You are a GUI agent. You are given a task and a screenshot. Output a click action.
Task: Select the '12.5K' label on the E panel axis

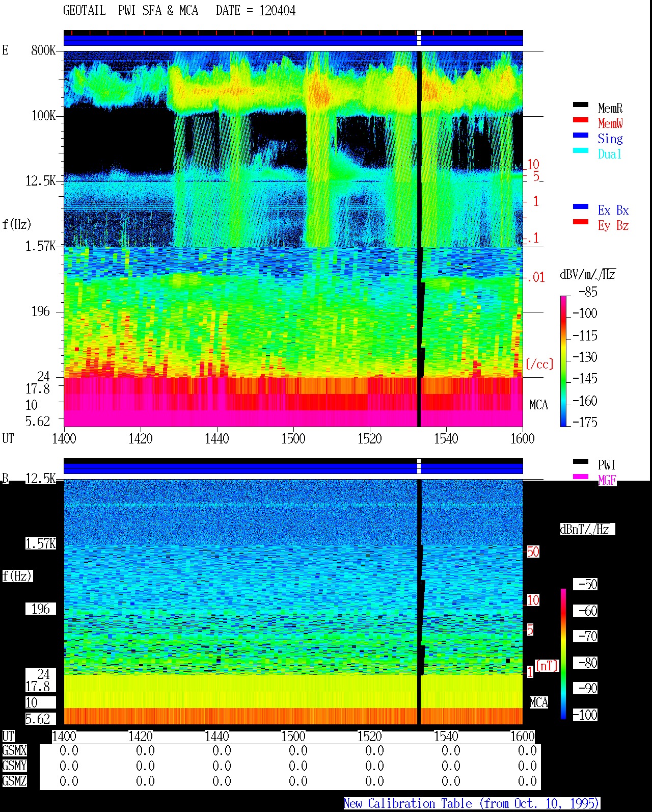pyautogui.click(x=40, y=181)
